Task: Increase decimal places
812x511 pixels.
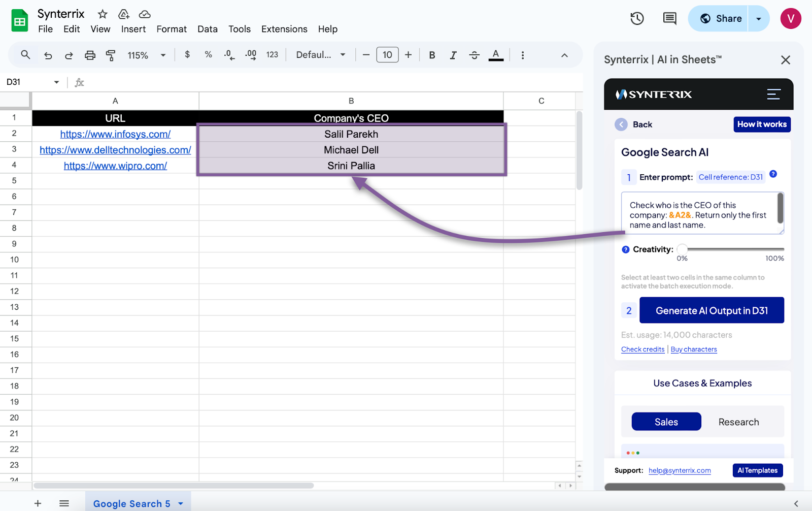Action: click(x=251, y=55)
